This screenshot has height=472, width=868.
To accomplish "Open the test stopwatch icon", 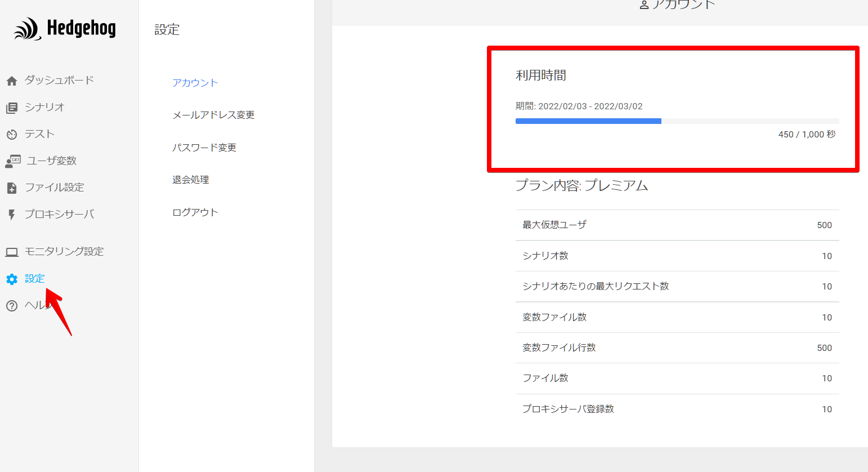I will coord(12,135).
